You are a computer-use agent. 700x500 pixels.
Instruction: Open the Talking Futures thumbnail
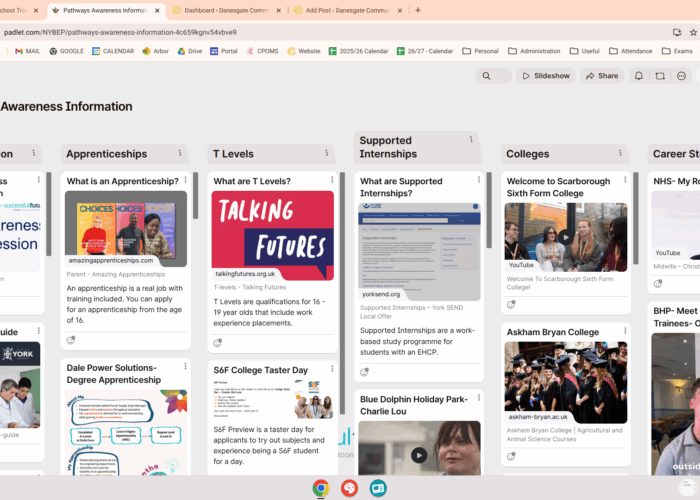pos(272,229)
